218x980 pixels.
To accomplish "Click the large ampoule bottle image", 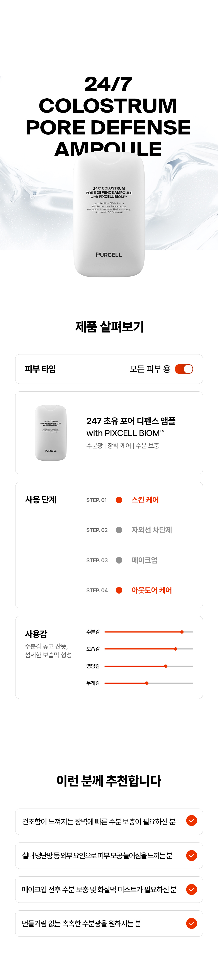I will 109,217.
